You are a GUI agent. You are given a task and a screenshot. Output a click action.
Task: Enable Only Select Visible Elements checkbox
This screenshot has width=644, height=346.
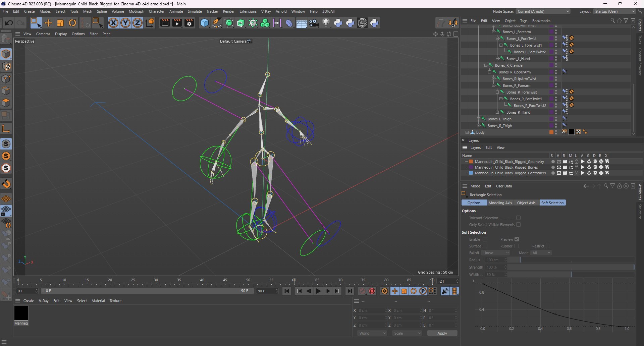pyautogui.click(x=518, y=225)
